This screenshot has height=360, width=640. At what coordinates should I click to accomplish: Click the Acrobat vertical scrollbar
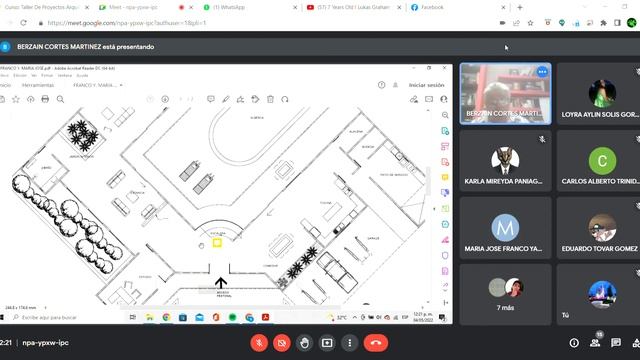pyautogui.click(x=428, y=180)
